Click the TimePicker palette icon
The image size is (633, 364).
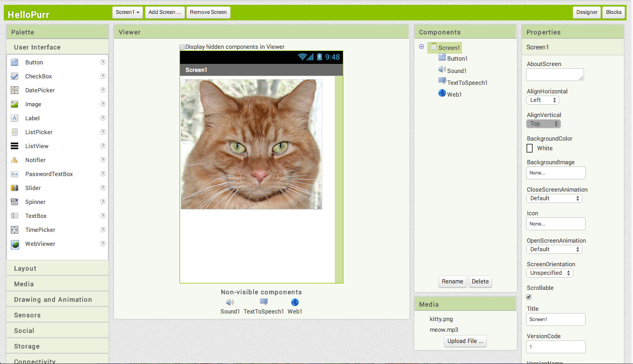pos(15,230)
